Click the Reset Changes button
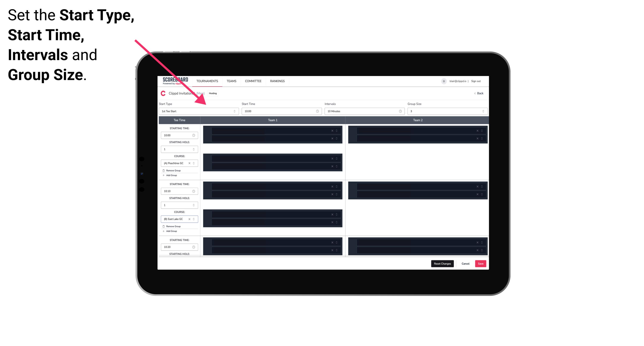Screen dimensions: 644x346 point(442,264)
